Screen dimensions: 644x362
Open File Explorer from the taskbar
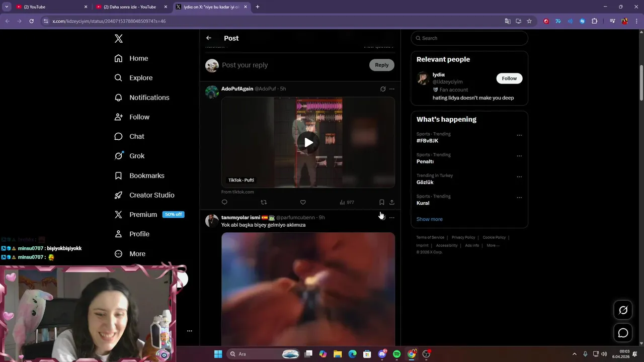click(338, 354)
